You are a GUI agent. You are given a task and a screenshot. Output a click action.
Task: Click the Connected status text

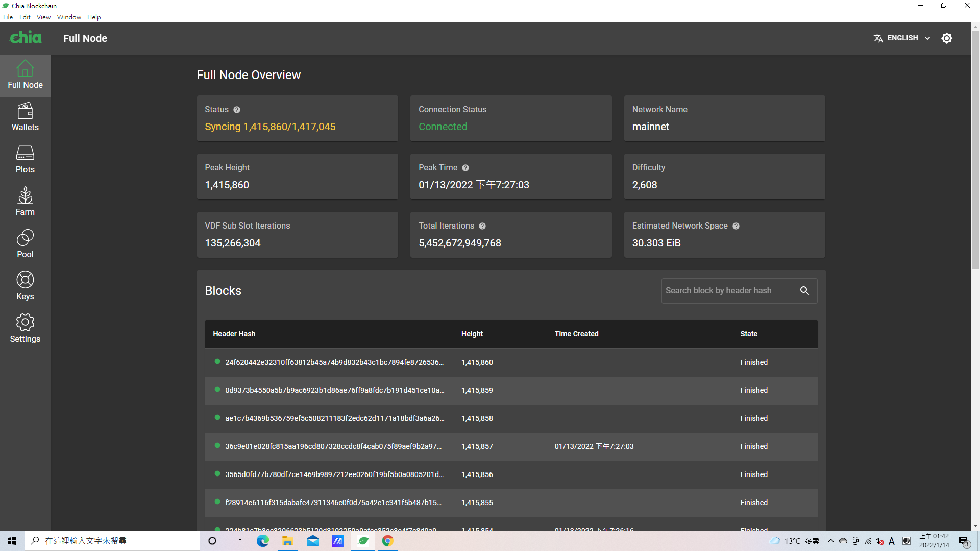click(x=443, y=127)
